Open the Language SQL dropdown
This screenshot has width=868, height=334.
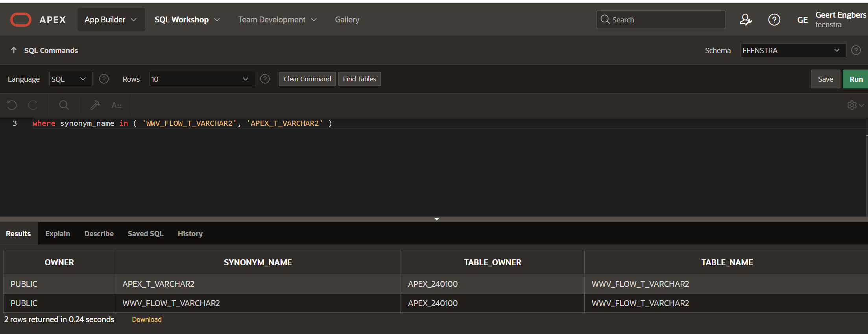coord(71,79)
